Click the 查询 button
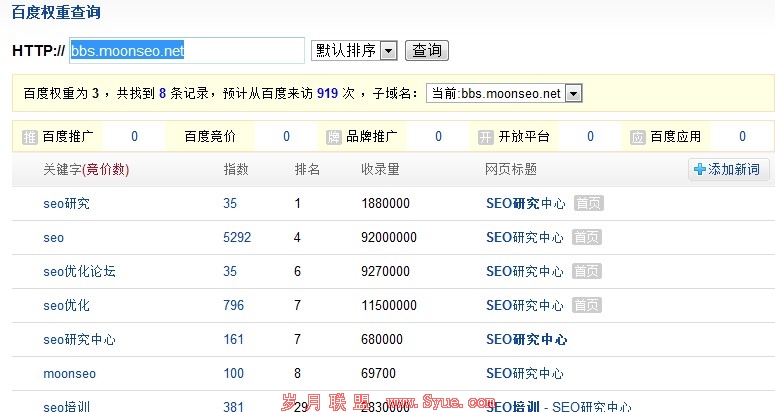Image resolution: width=775 pixels, height=412 pixels. coord(427,50)
